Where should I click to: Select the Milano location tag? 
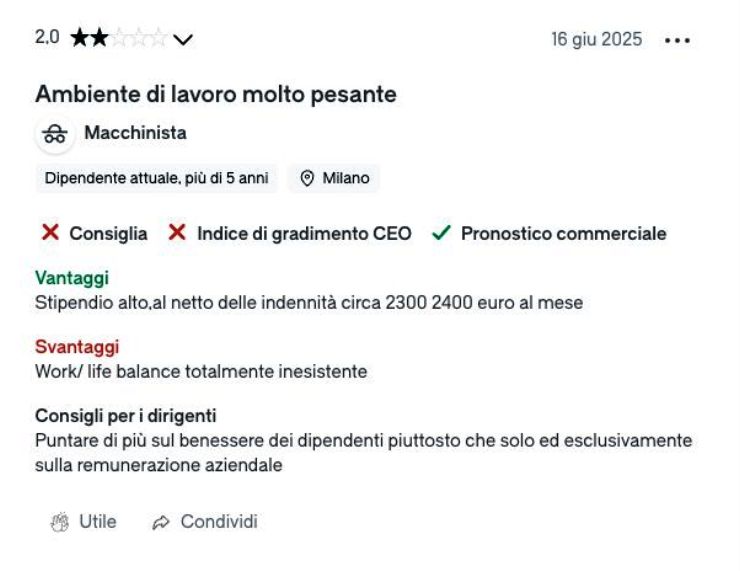point(334,178)
